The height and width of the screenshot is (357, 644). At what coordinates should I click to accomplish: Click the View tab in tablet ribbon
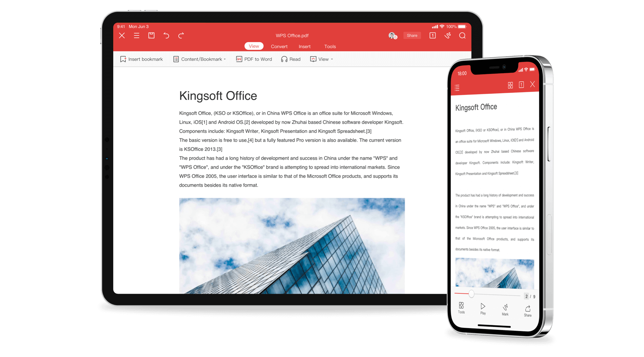point(253,46)
